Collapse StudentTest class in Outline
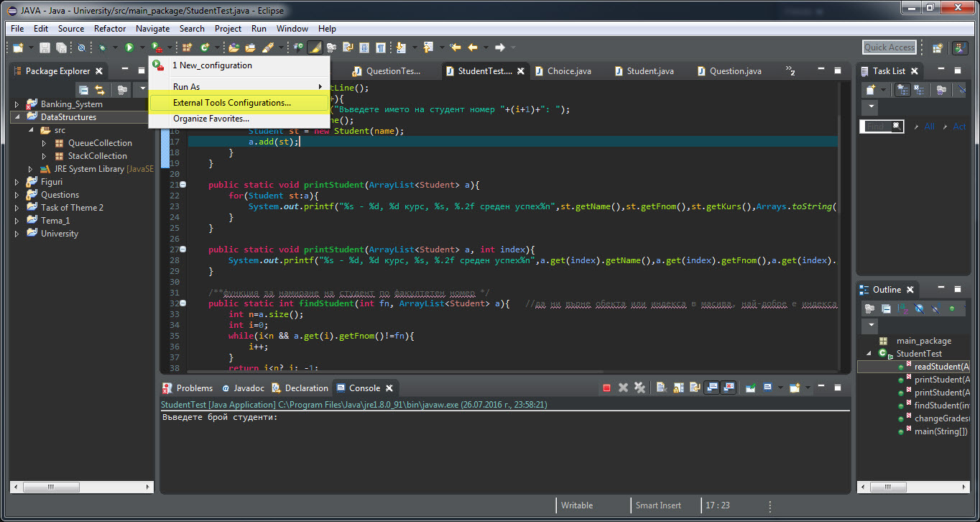This screenshot has height=522, width=980. coord(869,354)
